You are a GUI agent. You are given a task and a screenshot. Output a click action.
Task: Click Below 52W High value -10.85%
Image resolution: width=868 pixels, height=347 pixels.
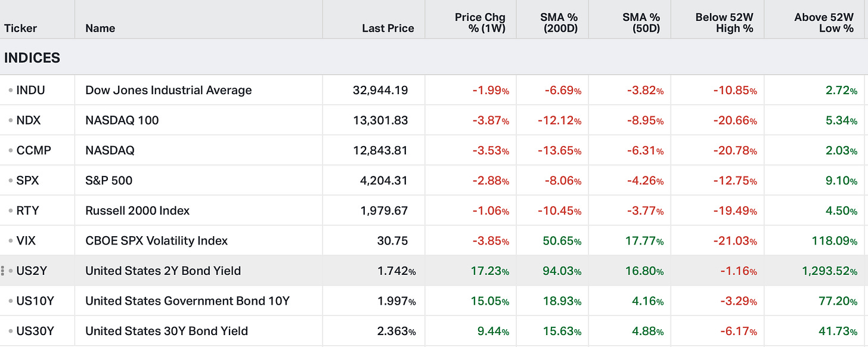[x=735, y=91]
